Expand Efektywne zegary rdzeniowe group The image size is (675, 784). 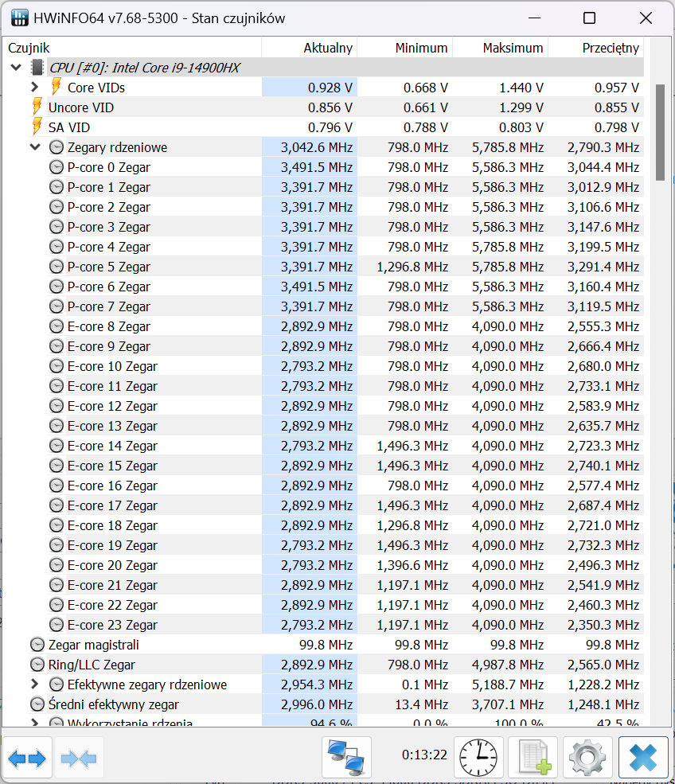(x=34, y=684)
